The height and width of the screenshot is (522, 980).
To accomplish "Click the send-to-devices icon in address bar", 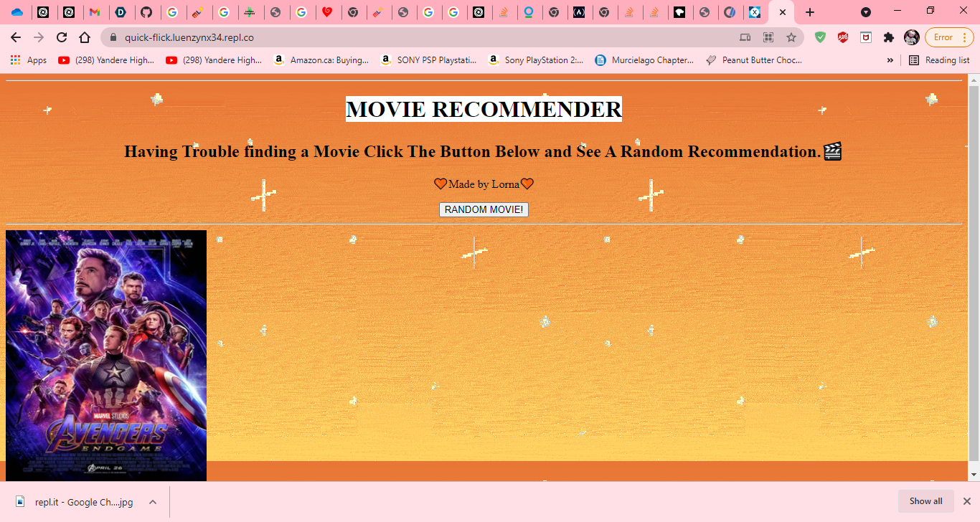I will [x=745, y=37].
